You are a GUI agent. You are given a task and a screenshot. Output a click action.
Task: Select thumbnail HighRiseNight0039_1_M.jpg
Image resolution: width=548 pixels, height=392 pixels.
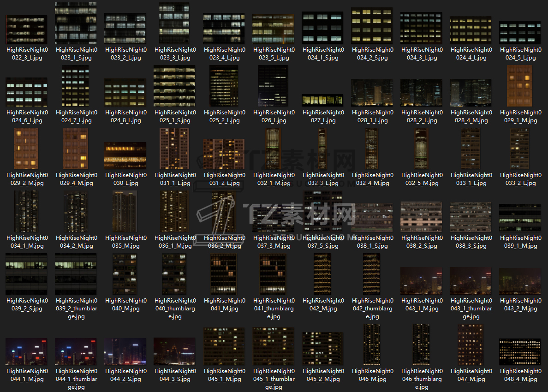coord(520,218)
